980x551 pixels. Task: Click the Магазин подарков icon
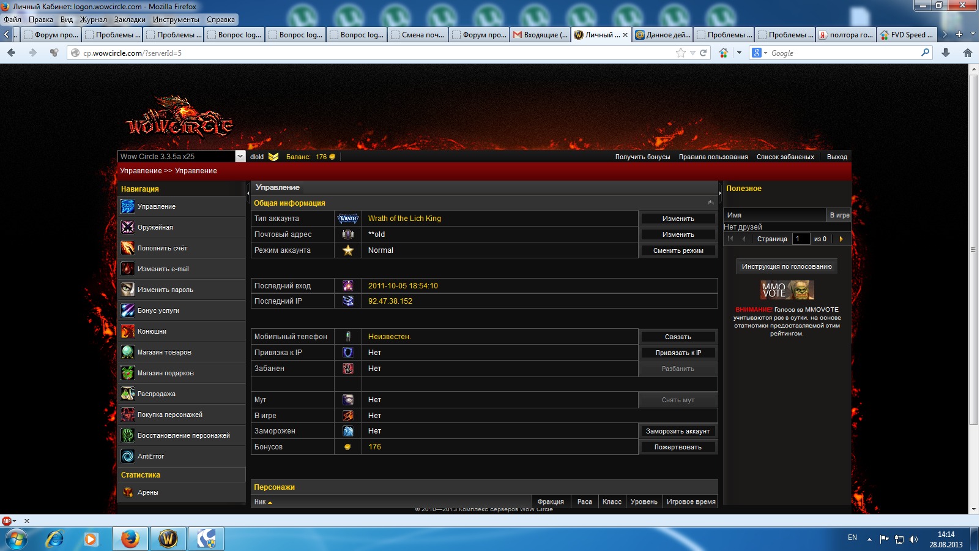(127, 373)
